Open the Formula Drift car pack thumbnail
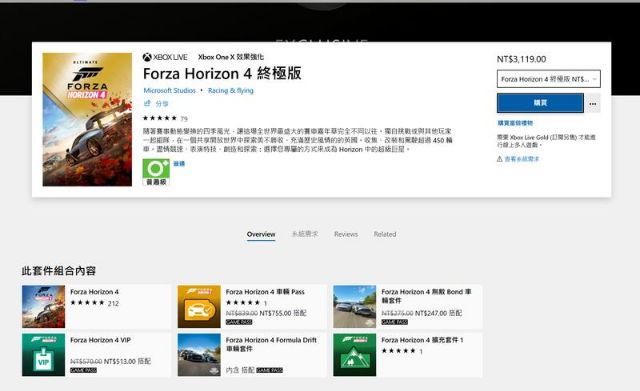Viewport: 640px width, 391px height. coord(199,355)
